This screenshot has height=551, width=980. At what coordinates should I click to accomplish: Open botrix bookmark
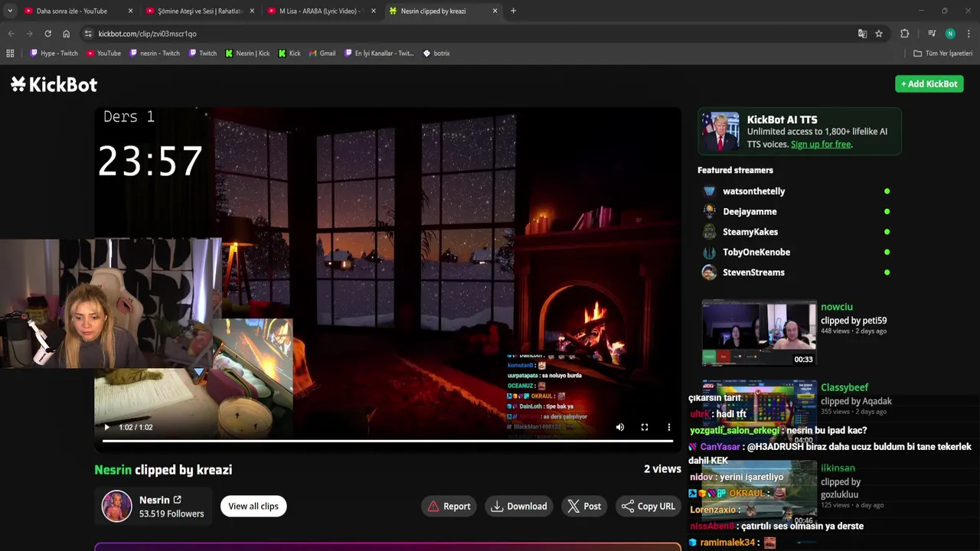(436, 54)
